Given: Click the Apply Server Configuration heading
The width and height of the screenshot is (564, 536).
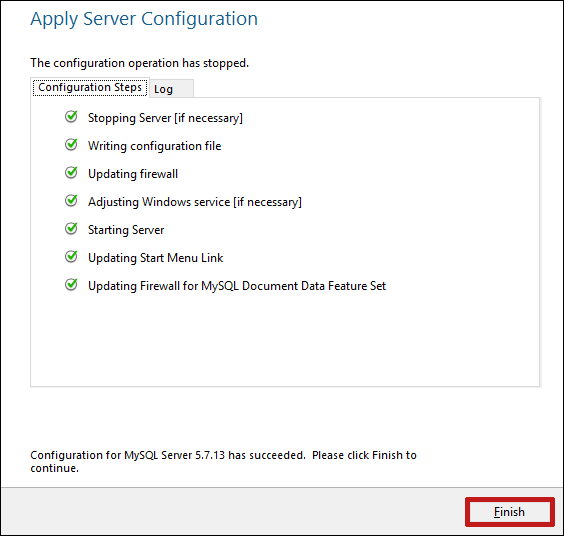Looking at the screenshot, I should (144, 19).
